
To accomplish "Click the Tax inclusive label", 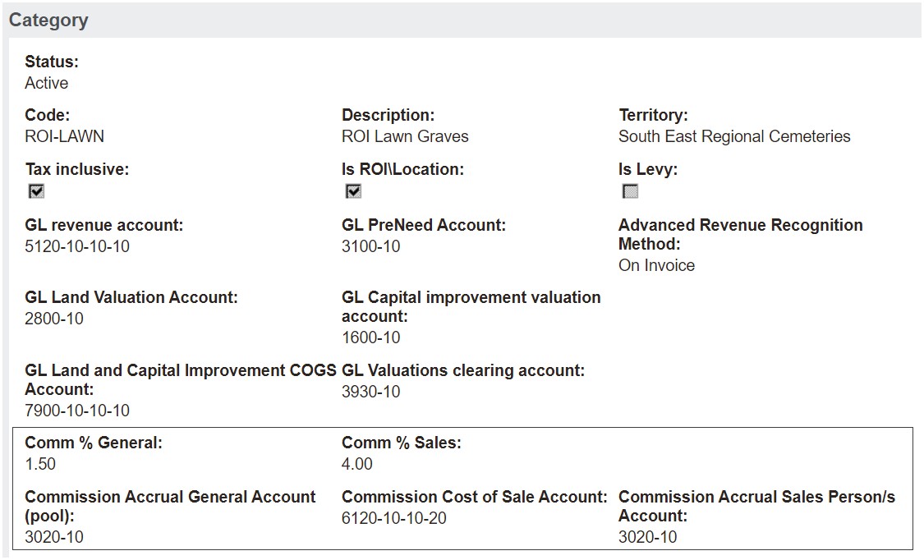I will tap(77, 170).
